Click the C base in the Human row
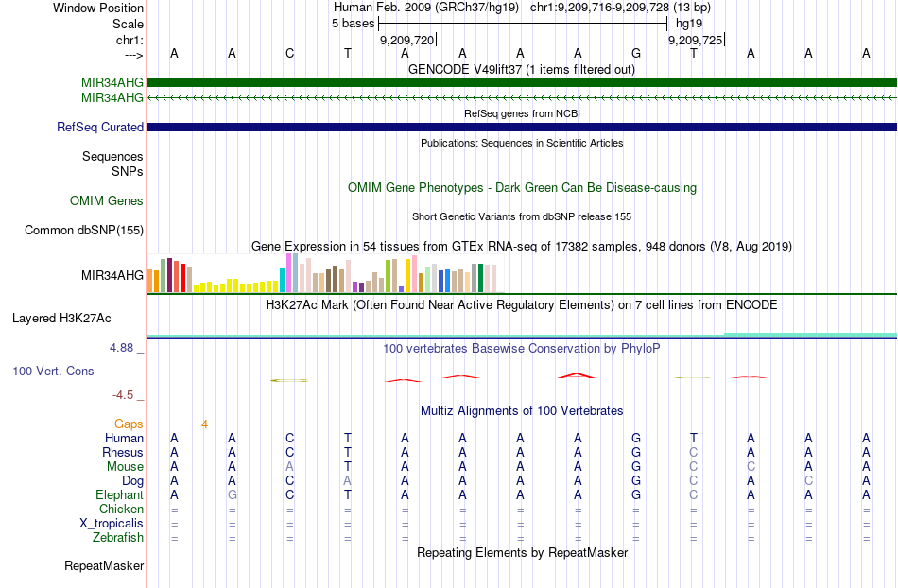Screen dimensions: 898x588 [290, 438]
